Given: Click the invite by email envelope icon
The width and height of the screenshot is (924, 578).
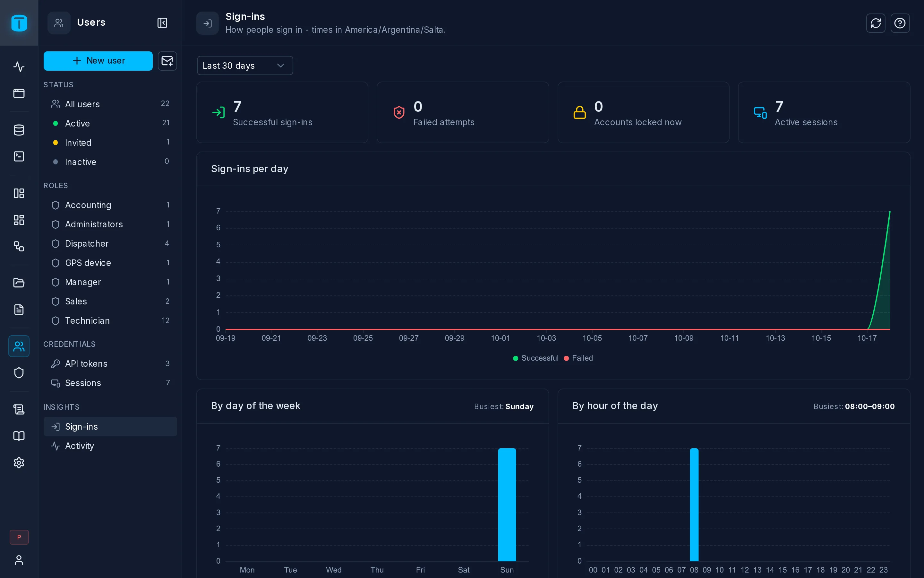Looking at the screenshot, I should [167, 61].
